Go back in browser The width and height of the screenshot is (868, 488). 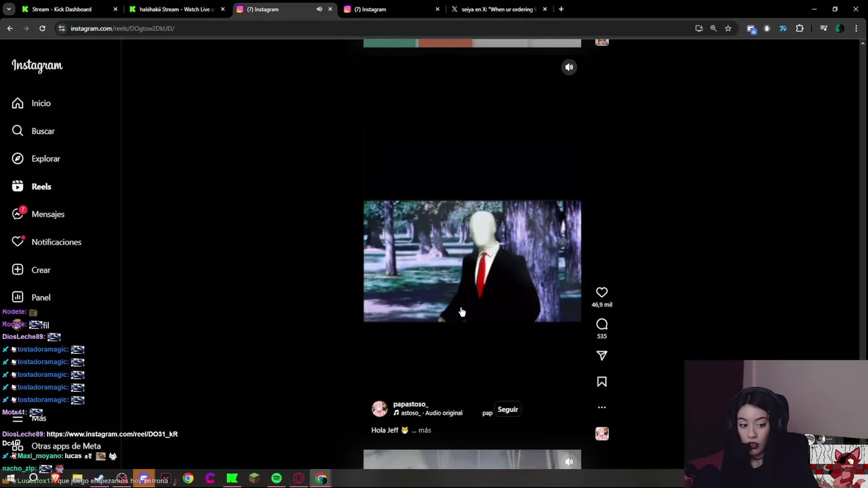click(10, 28)
